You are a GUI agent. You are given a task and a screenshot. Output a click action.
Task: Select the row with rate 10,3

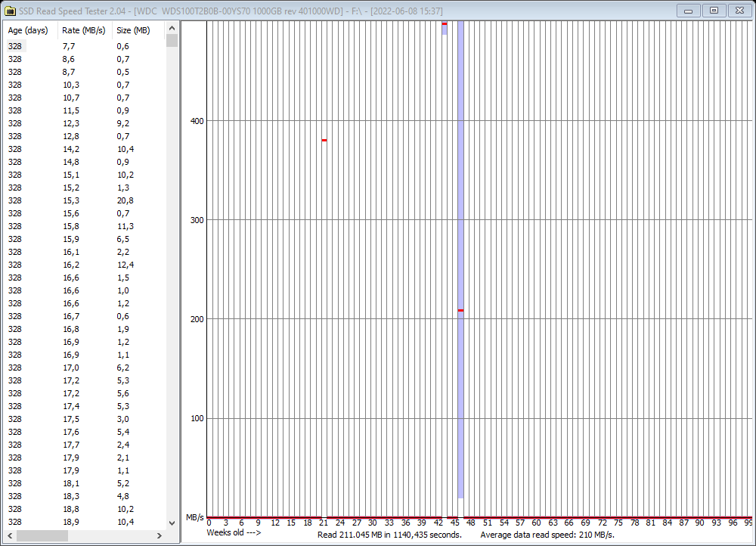pos(85,85)
